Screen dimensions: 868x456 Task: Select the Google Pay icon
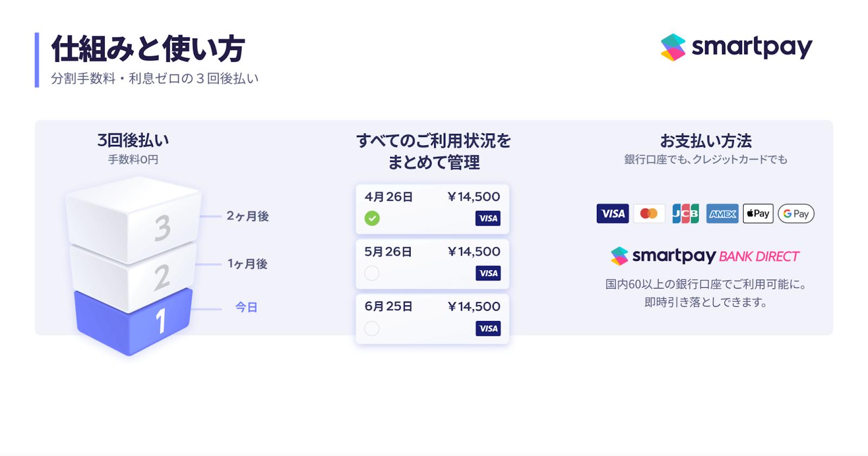click(x=796, y=214)
